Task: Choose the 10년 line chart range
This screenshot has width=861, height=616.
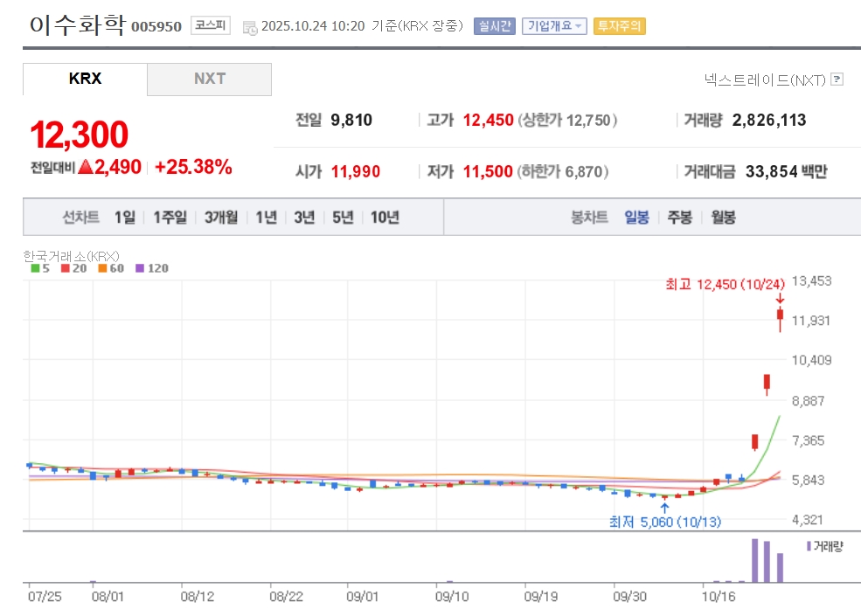Action: [x=385, y=218]
